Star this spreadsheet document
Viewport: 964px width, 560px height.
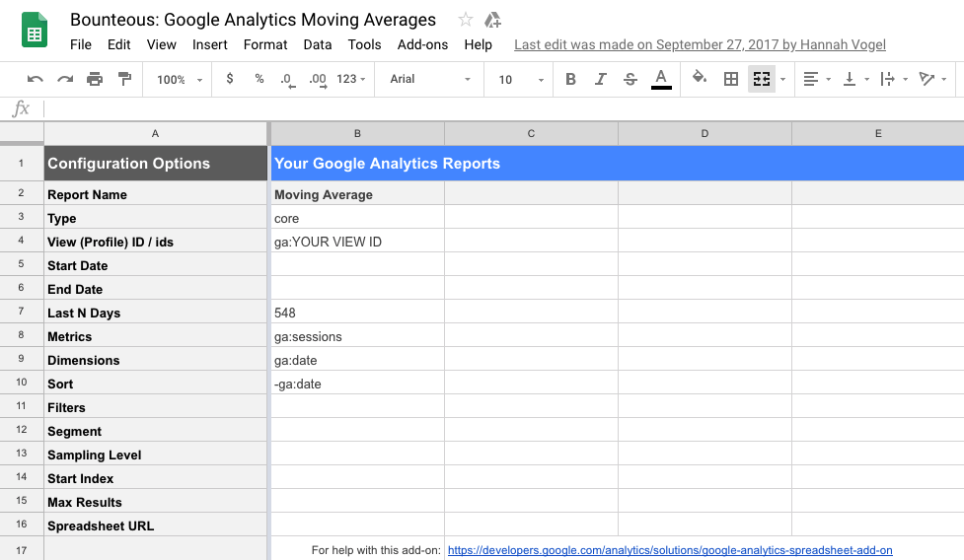(x=466, y=20)
